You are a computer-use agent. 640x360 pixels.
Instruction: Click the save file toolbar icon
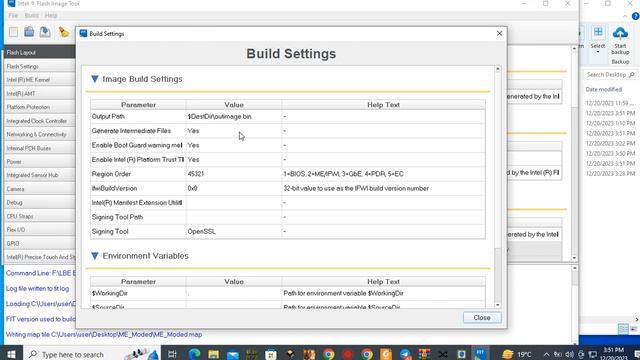click(x=45, y=32)
